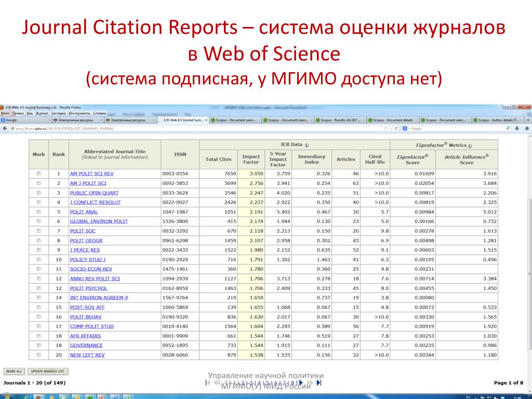Mark the J PEACE RES row checkbox
This screenshot has width=532, height=399.
point(38,250)
